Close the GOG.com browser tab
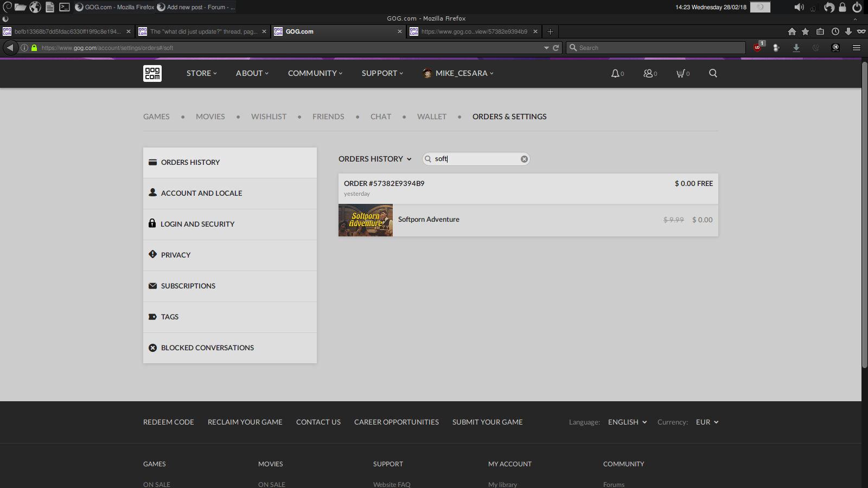The width and height of the screenshot is (868, 488). click(x=400, y=31)
